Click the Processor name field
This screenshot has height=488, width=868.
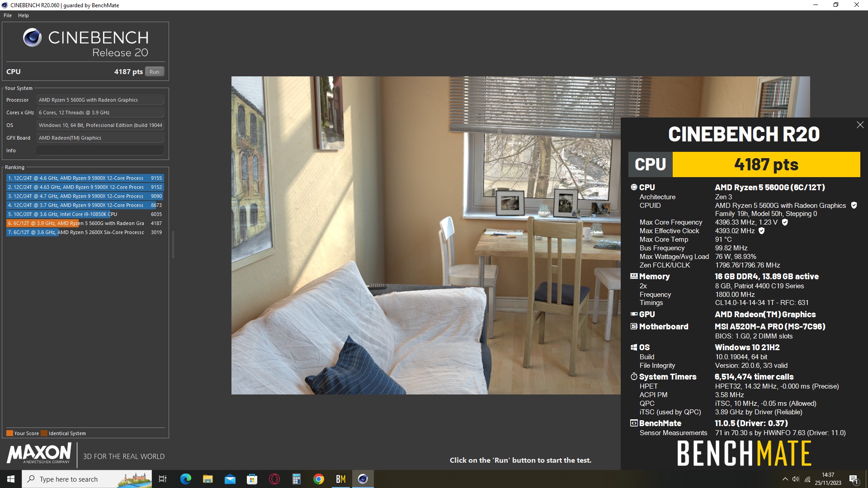click(100, 100)
